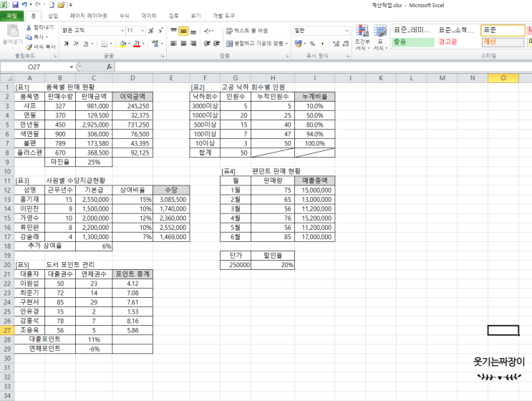Screen dimensions: 532x401
Task: Switch to the 수식 Formulas tab
Action: (x=124, y=16)
